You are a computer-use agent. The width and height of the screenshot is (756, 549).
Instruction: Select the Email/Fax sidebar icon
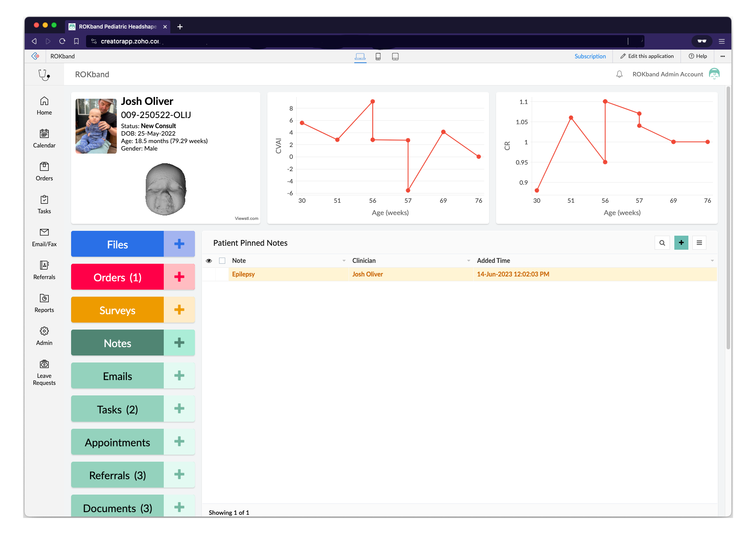(44, 237)
